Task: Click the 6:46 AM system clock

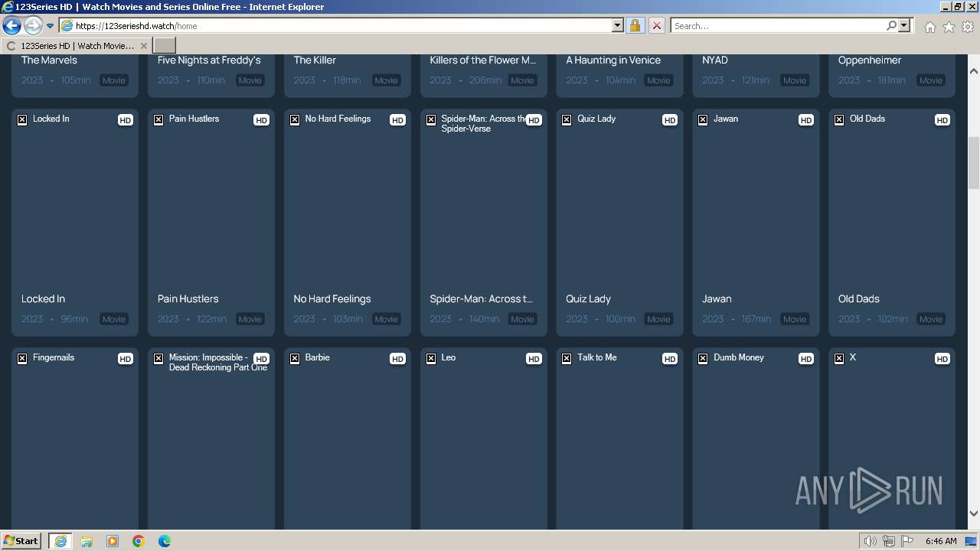Action: (941, 541)
